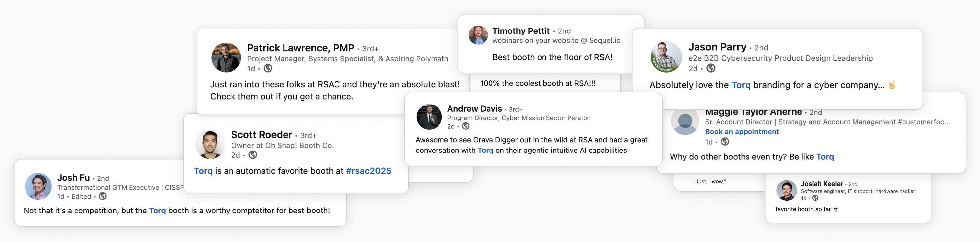Open Jason Parry's avatar image
Image resolution: width=980 pixels, height=242 pixels.
point(666,57)
